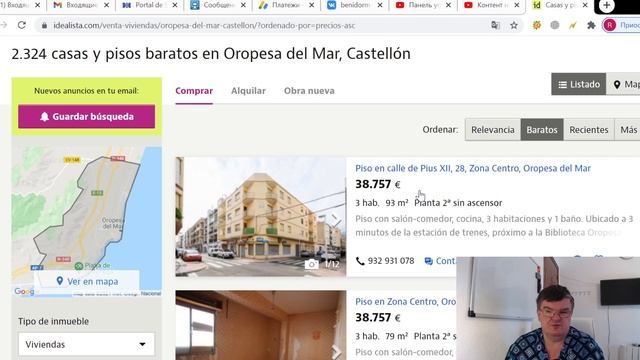Click the Contactar chat link on first listing
The image size is (640, 360).
(440, 261)
